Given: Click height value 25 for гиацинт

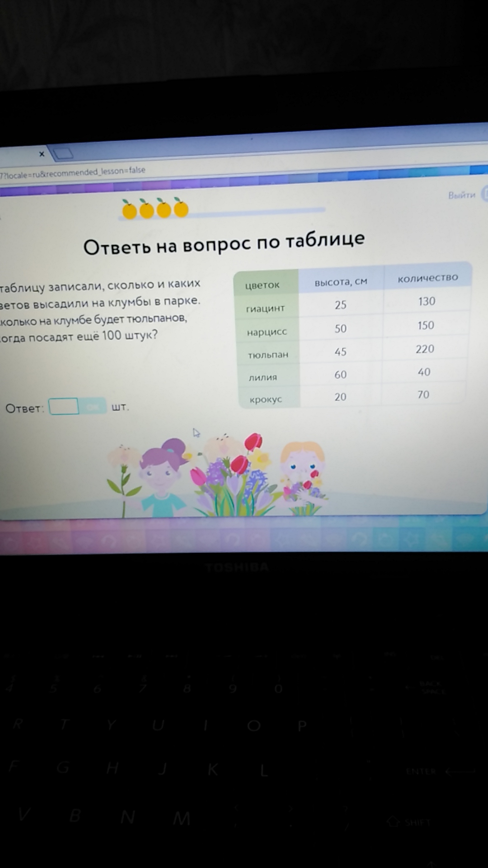Looking at the screenshot, I should click(x=341, y=305).
